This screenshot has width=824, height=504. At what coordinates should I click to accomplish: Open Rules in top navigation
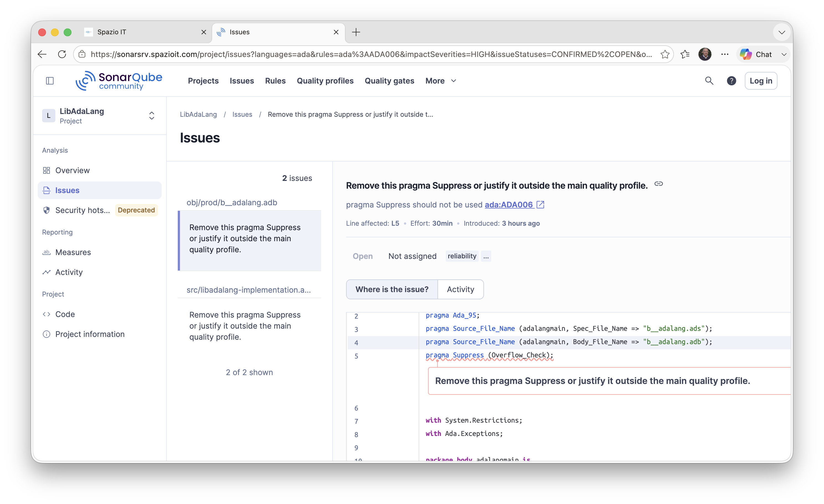coord(275,81)
